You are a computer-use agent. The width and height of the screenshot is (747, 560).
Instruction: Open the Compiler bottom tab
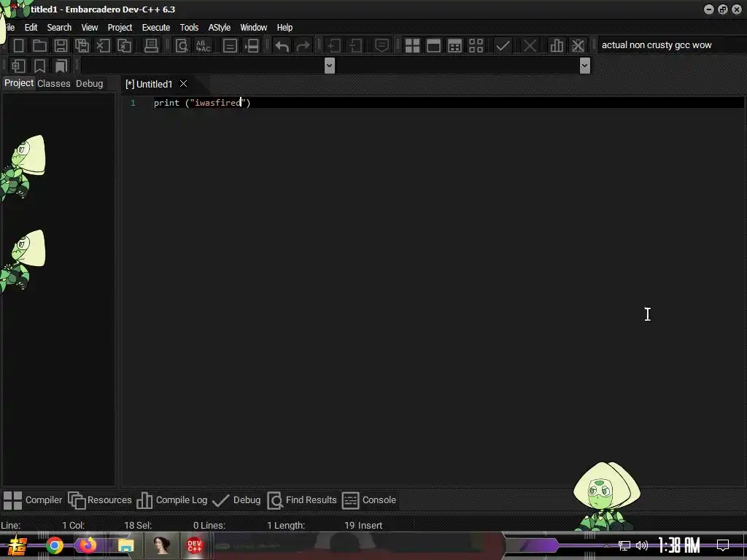(x=32, y=500)
